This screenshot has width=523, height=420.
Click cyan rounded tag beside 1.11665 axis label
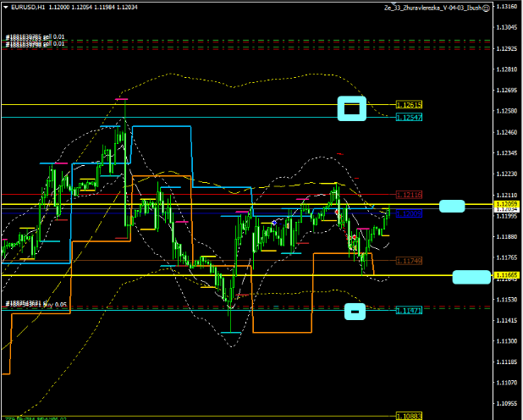[471, 277]
